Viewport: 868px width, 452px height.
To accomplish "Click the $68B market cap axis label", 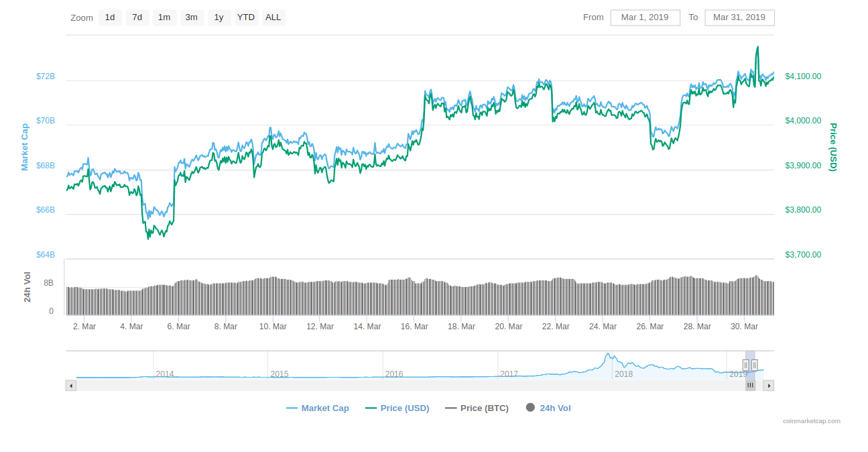I will click(46, 166).
